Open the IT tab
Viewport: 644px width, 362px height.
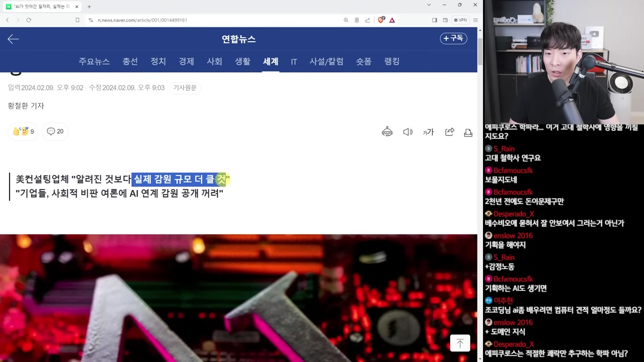(294, 62)
